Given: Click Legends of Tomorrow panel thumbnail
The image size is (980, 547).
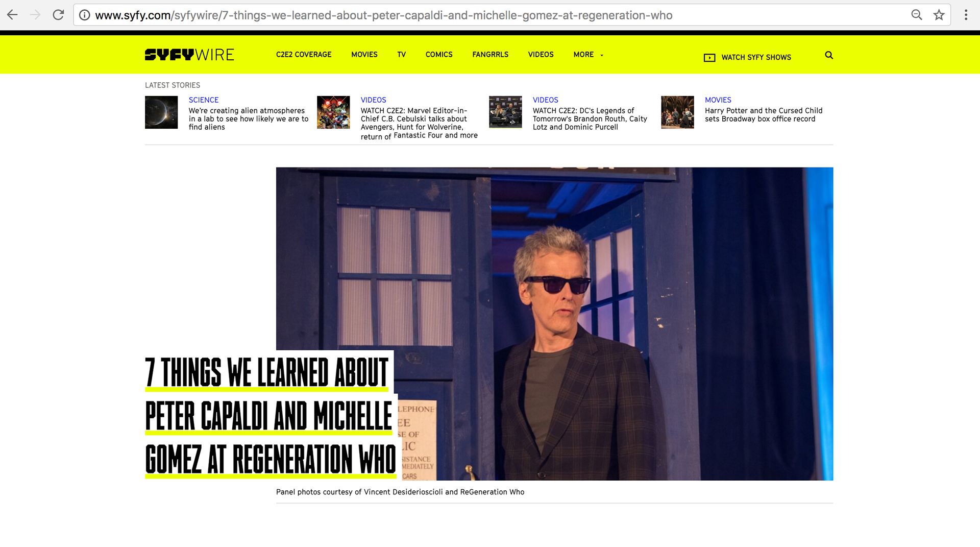Looking at the screenshot, I should [x=505, y=112].
